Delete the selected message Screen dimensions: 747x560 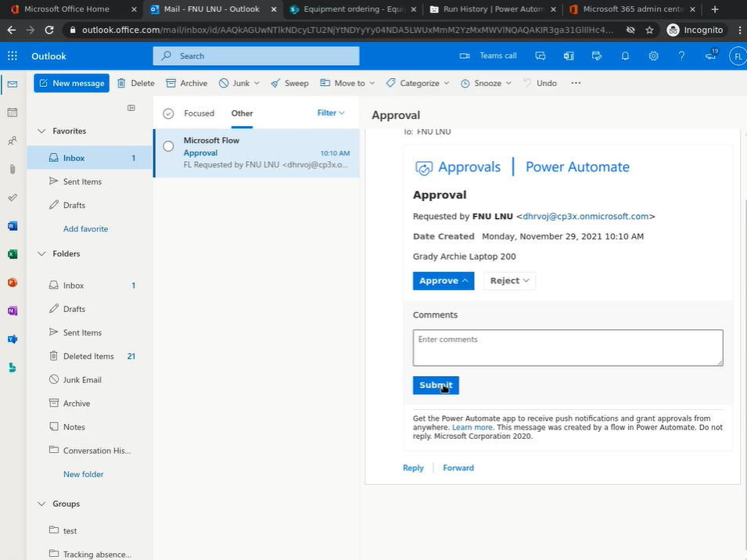pos(136,83)
